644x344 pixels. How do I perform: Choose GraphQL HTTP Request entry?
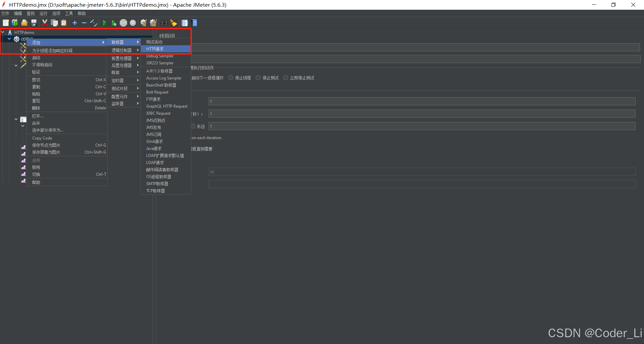166,106
